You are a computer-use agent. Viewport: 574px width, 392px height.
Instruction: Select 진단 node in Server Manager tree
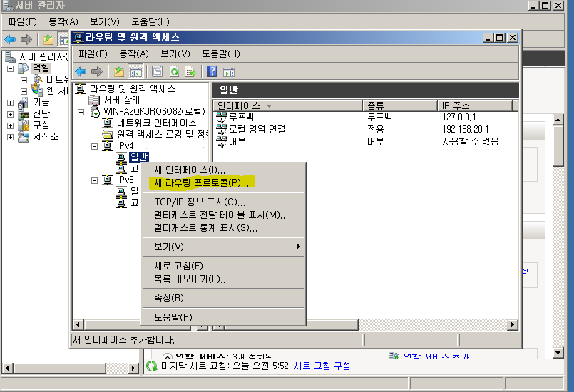click(41, 113)
